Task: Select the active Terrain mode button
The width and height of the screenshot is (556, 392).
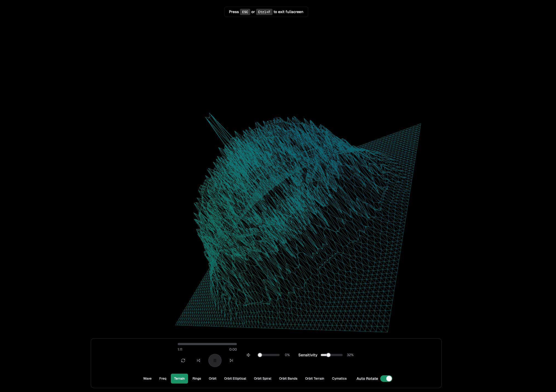Action: point(179,379)
